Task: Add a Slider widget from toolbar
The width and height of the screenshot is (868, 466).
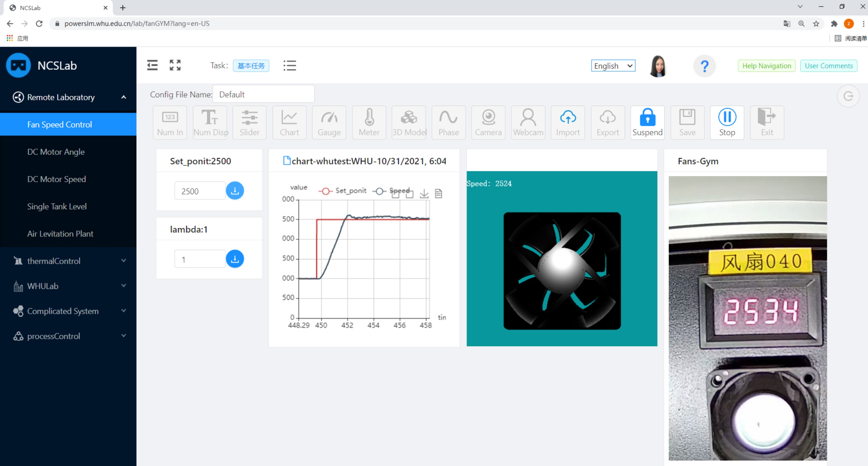Action: [249, 122]
